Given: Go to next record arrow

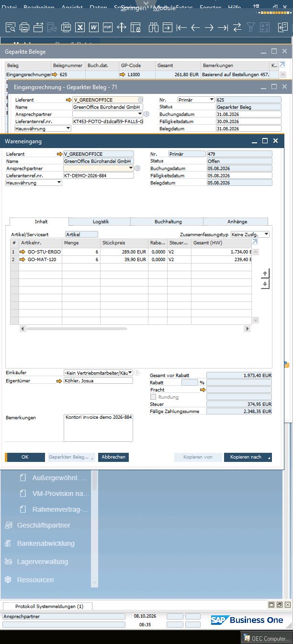Looking at the screenshot, I should click(209, 27).
